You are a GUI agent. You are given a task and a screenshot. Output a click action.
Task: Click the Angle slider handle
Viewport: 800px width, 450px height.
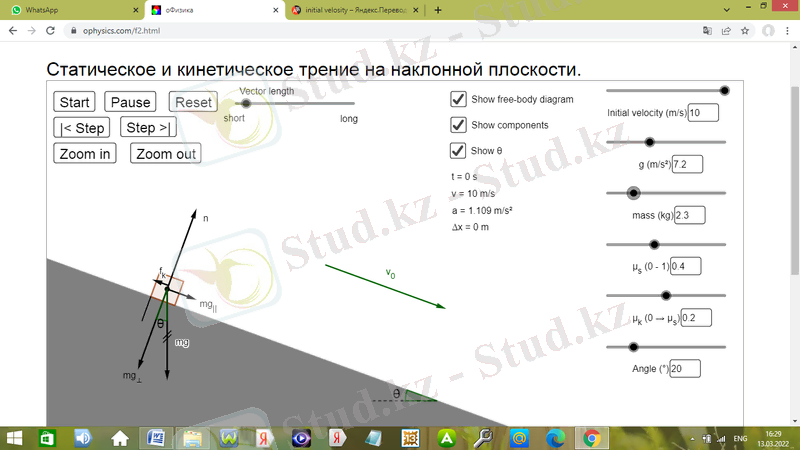634,347
